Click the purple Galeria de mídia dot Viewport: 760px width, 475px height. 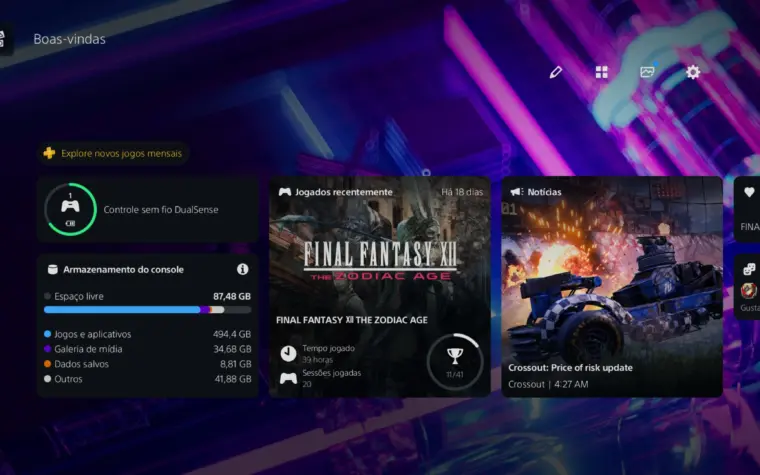tap(48, 348)
